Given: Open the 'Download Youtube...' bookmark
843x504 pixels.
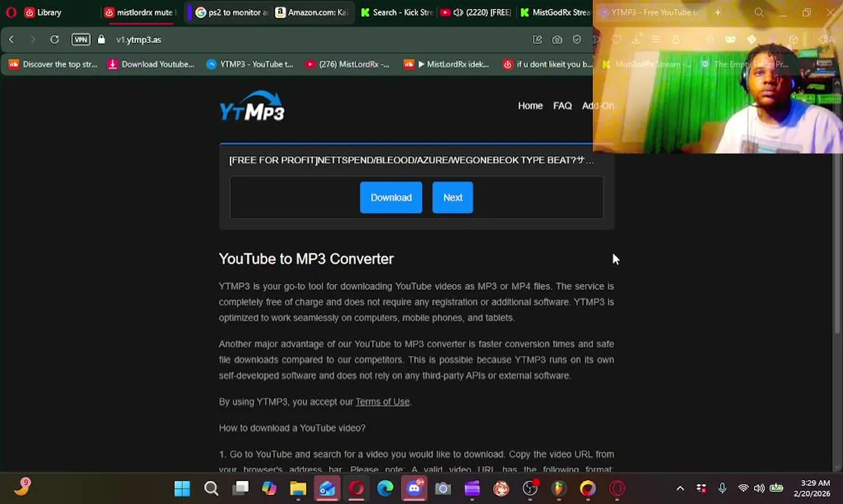Looking at the screenshot, I should (151, 64).
